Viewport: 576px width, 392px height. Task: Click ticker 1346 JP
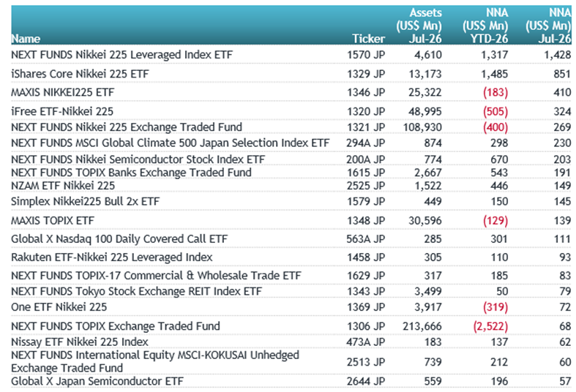coord(366,92)
